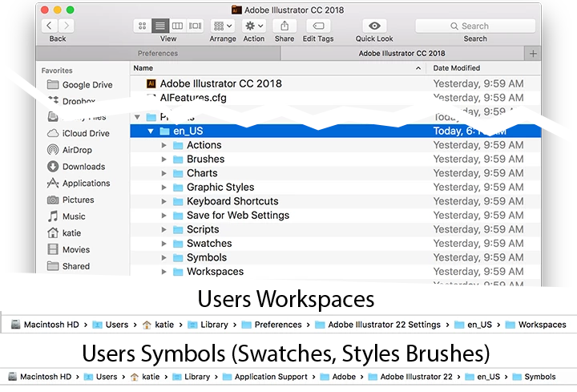The height and width of the screenshot is (392, 577).
Task: Expand the Actions folder
Action: pos(163,145)
